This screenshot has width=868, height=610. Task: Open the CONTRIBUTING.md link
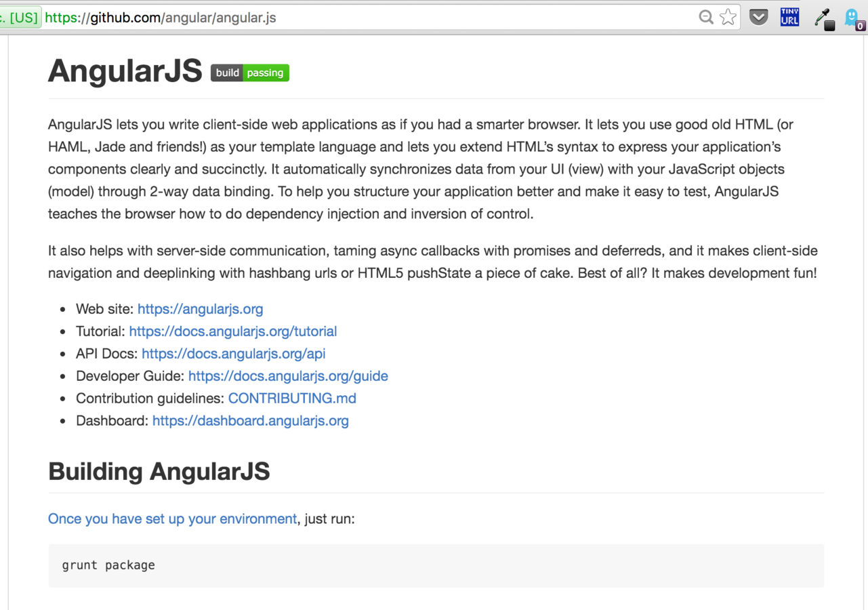point(292,399)
